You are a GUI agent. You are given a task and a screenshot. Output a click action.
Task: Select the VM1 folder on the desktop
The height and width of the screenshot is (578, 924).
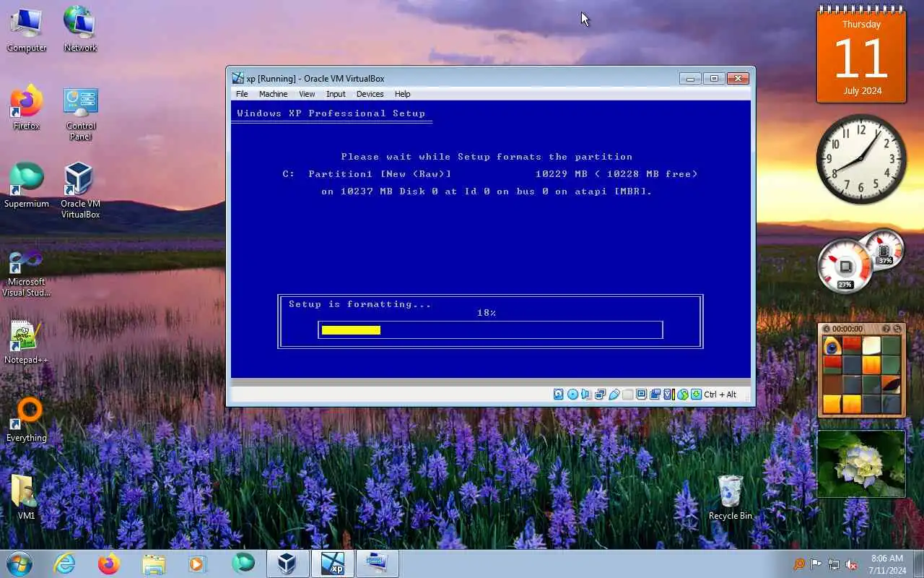[27, 497]
